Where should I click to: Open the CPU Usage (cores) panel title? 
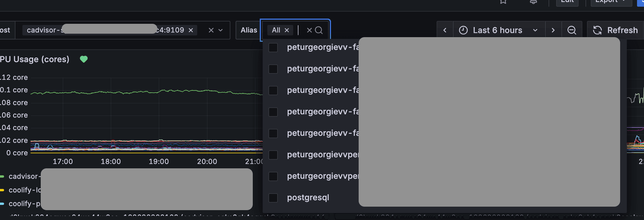35,59
